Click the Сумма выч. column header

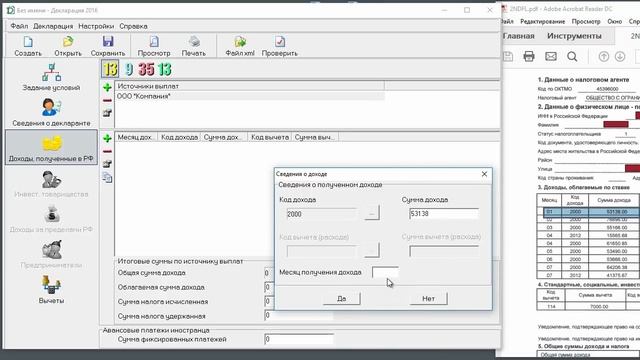click(x=315, y=137)
